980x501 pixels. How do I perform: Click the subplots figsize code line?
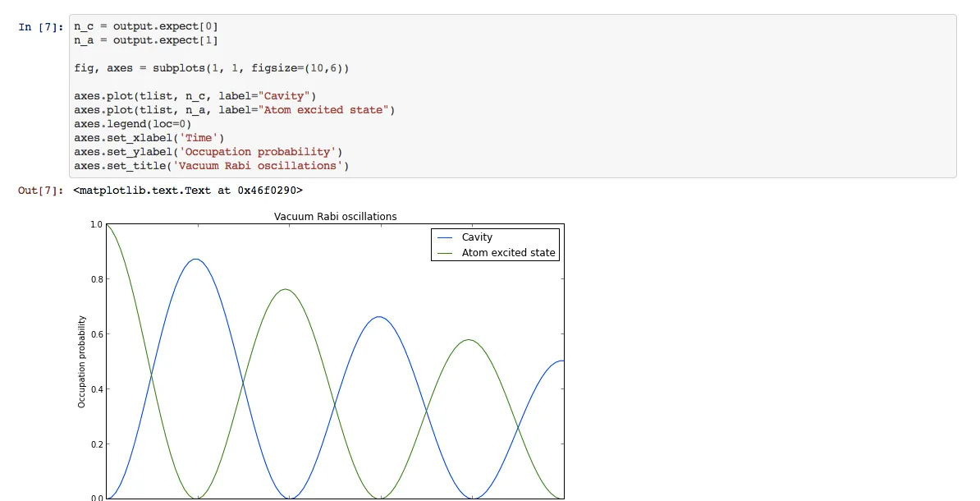[211, 68]
